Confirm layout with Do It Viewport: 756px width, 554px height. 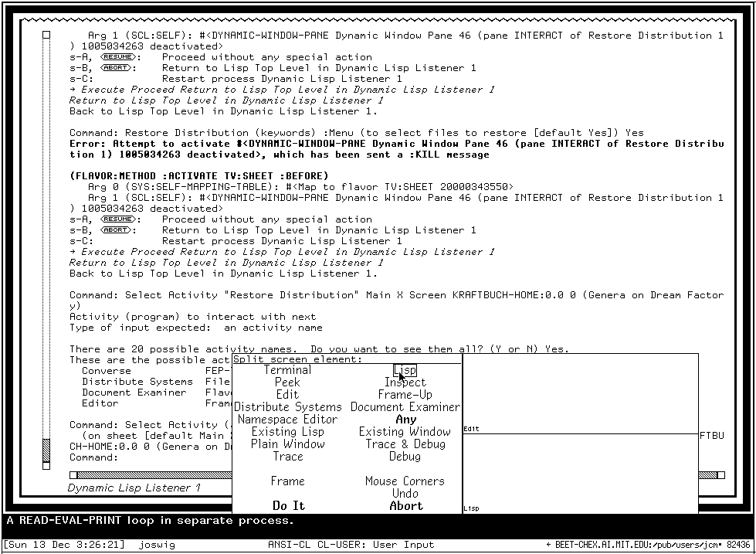pos(289,506)
